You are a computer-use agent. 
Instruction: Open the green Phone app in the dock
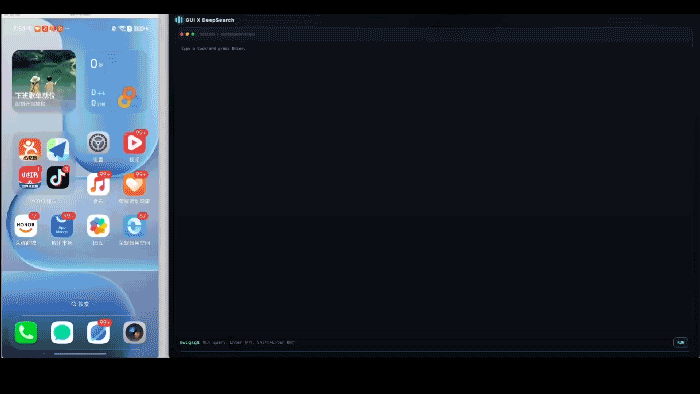(26, 332)
